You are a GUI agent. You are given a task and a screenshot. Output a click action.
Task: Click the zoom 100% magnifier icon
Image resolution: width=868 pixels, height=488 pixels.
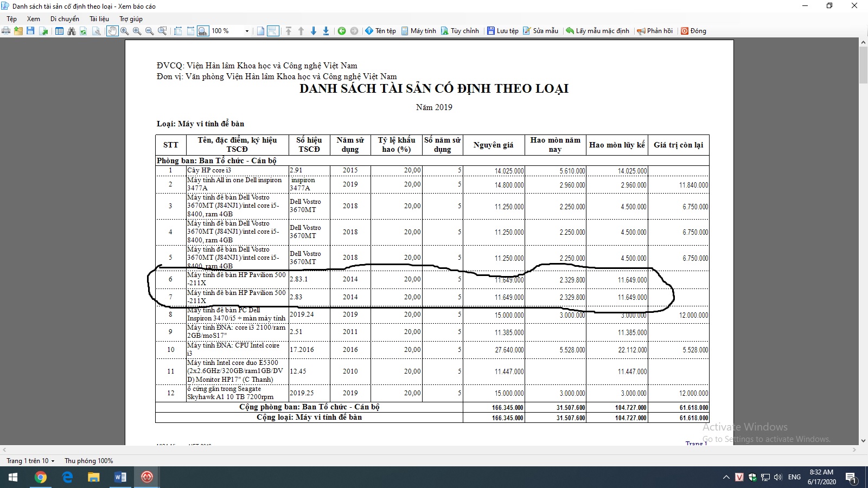[203, 31]
